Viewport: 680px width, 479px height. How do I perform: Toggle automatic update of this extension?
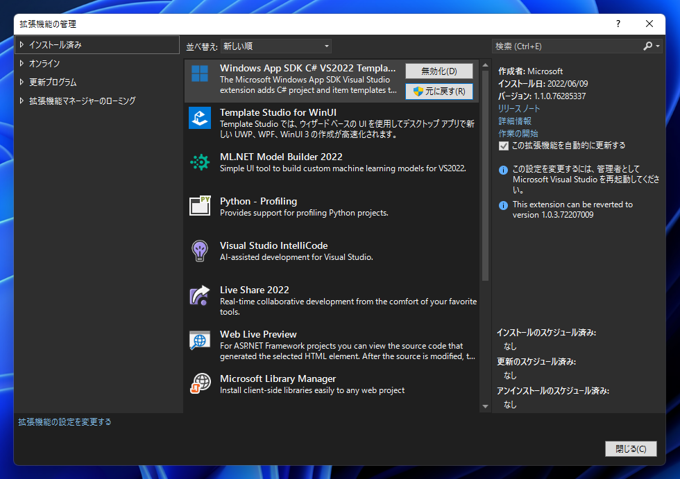[503, 146]
